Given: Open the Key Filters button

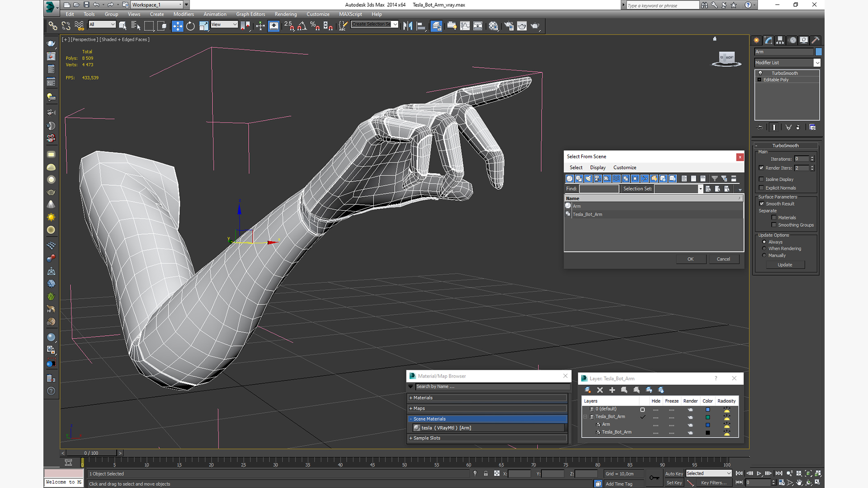Looking at the screenshot, I should [713, 483].
